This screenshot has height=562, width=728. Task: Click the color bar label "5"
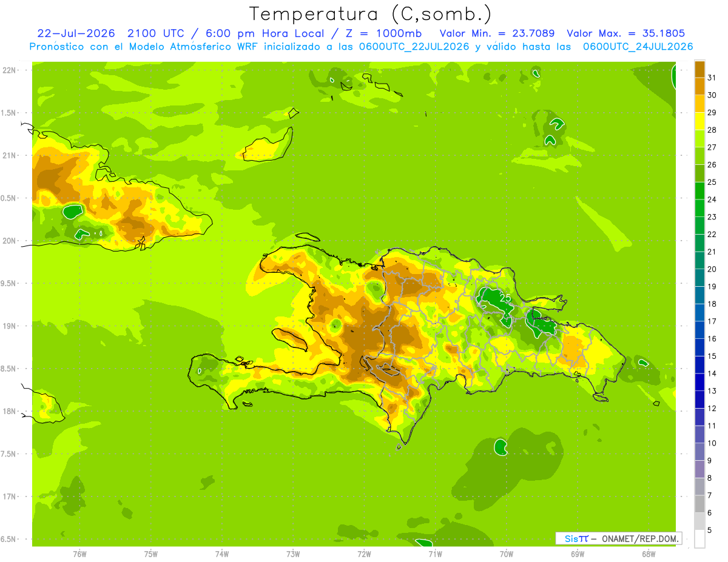pyautogui.click(x=710, y=530)
